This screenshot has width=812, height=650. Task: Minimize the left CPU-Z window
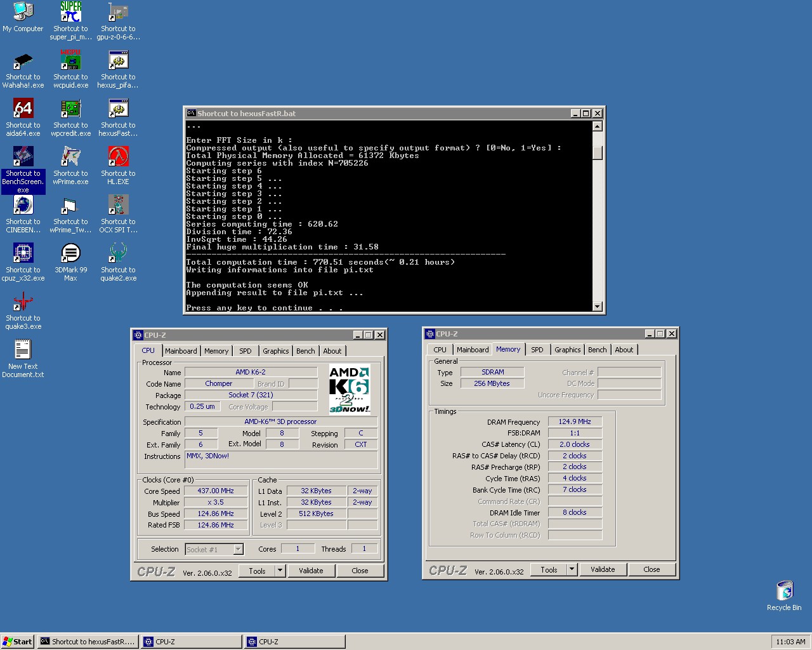point(358,335)
